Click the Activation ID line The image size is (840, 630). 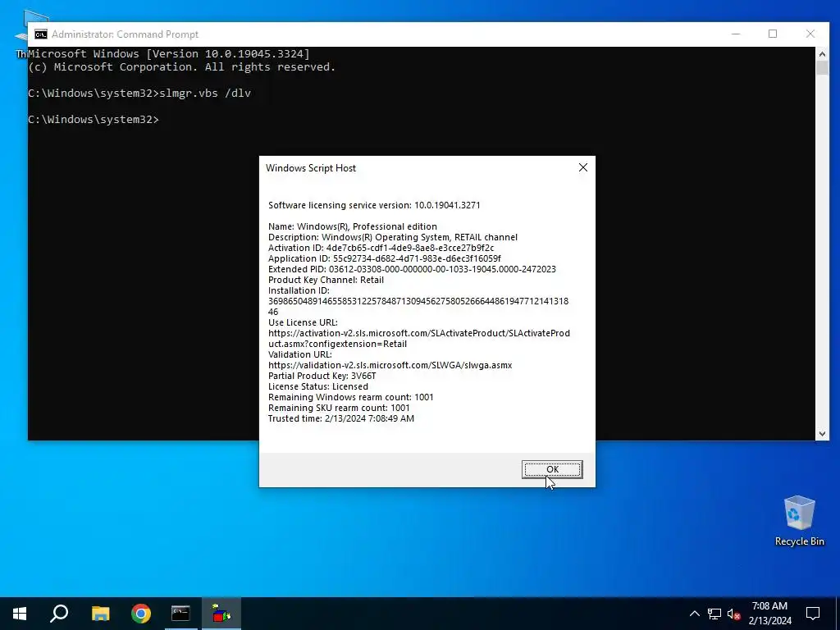click(381, 248)
